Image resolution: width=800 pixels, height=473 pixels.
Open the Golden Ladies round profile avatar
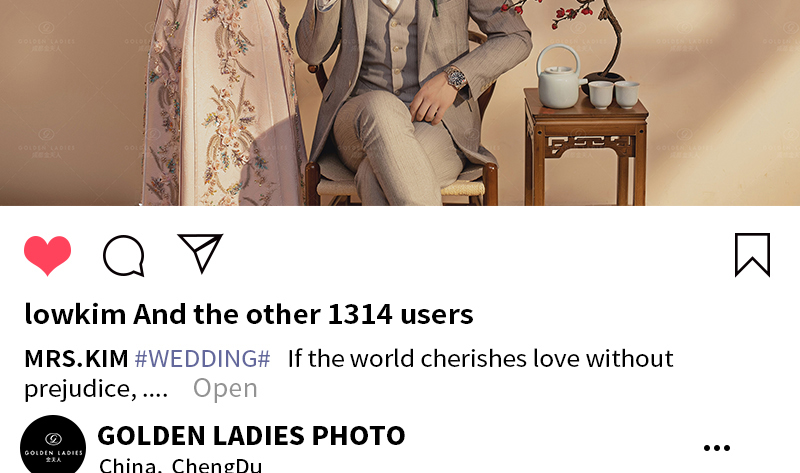pyautogui.click(x=53, y=445)
